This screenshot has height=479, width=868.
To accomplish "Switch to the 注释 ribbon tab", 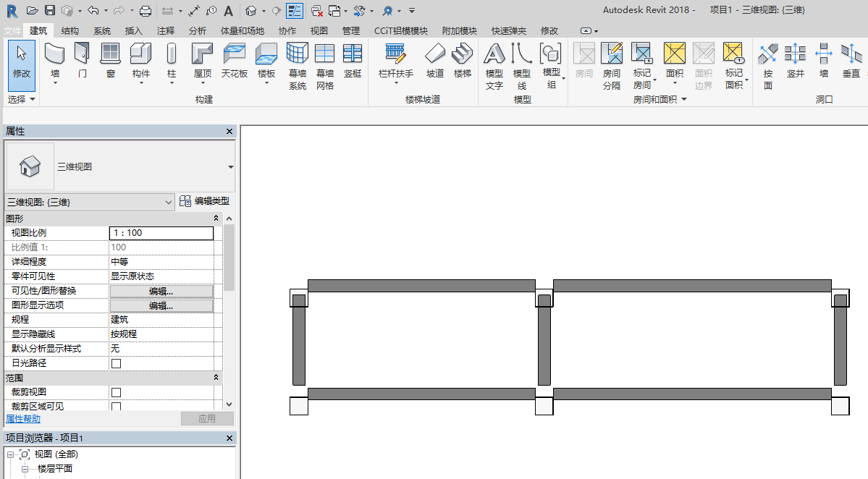I will pos(166,31).
